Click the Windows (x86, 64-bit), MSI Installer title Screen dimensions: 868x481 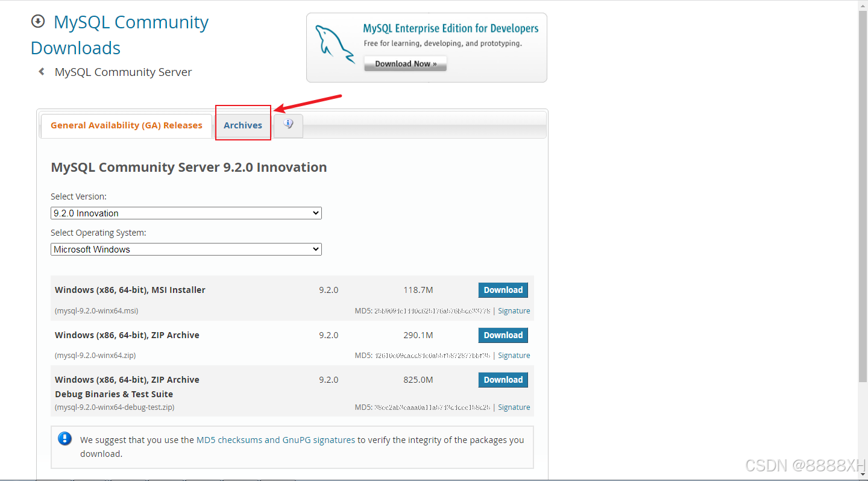[130, 290]
